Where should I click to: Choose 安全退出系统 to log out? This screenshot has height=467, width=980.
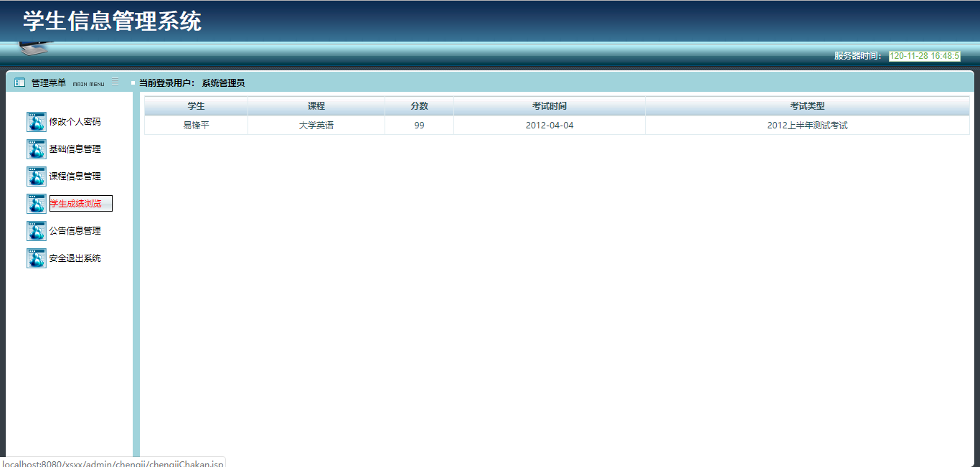(75, 258)
